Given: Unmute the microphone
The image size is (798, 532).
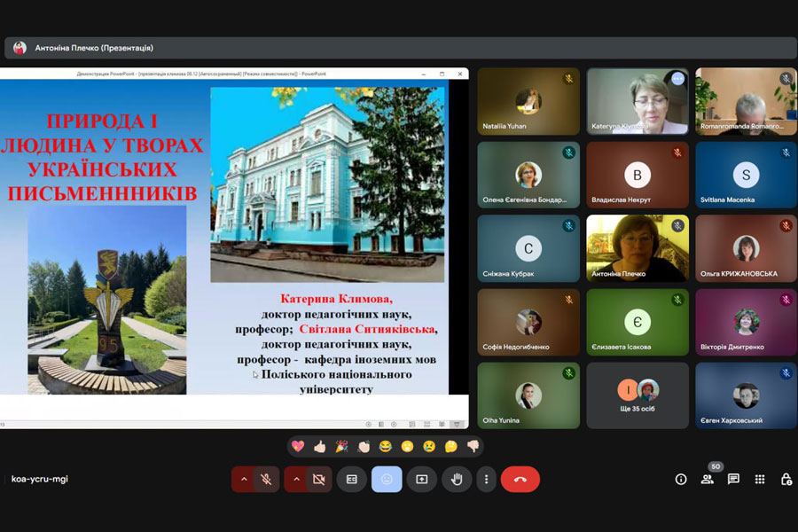Looking at the screenshot, I should [x=265, y=479].
